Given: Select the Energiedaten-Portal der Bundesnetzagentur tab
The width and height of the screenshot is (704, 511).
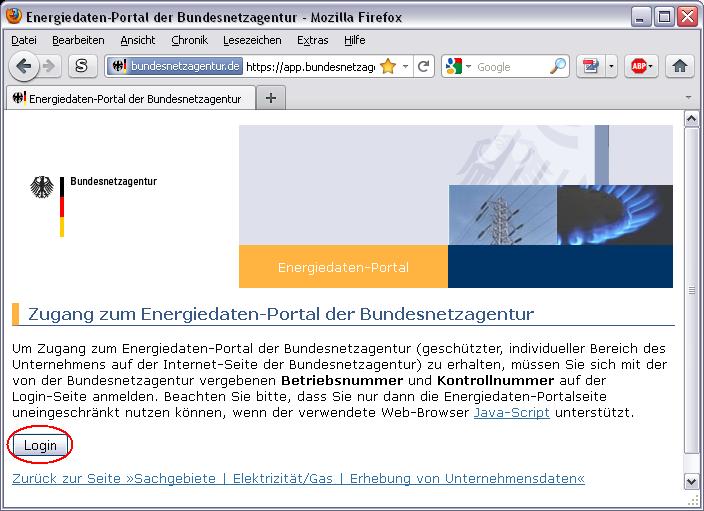Looking at the screenshot, I should pos(131,98).
